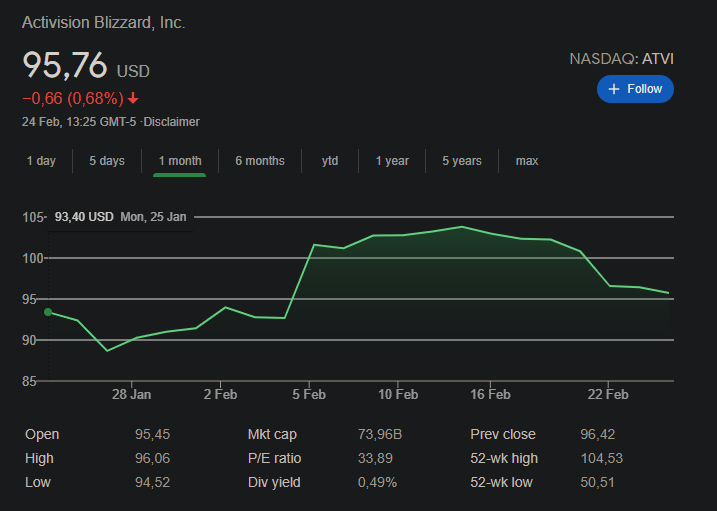Select the 5 years tab
The width and height of the screenshot is (717, 511).
[462, 161]
